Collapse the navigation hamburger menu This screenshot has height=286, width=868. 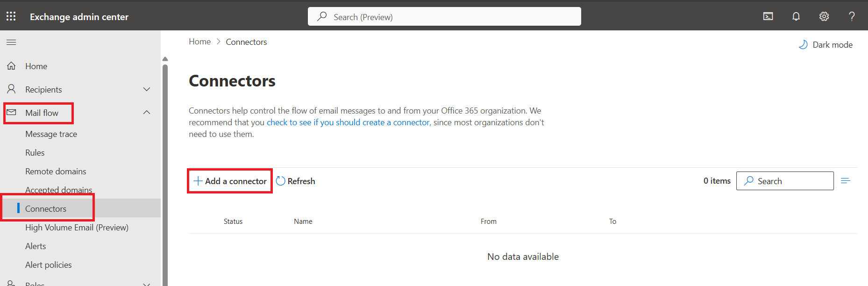(x=11, y=42)
